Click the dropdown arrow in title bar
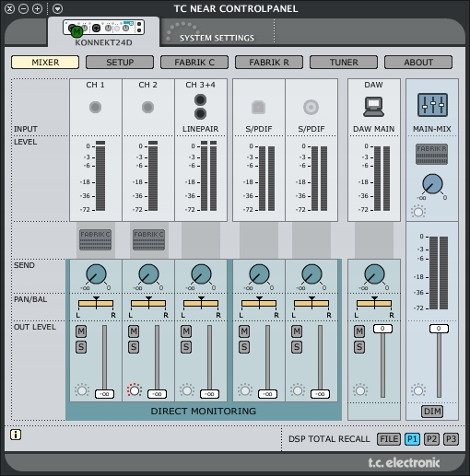470x476 pixels. click(57, 8)
